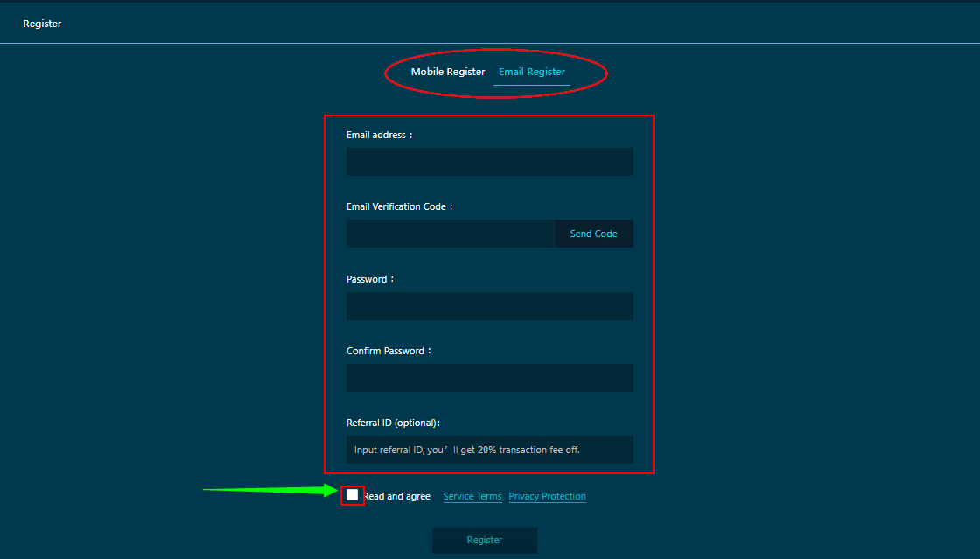Select the Confirm Password field

tap(489, 378)
